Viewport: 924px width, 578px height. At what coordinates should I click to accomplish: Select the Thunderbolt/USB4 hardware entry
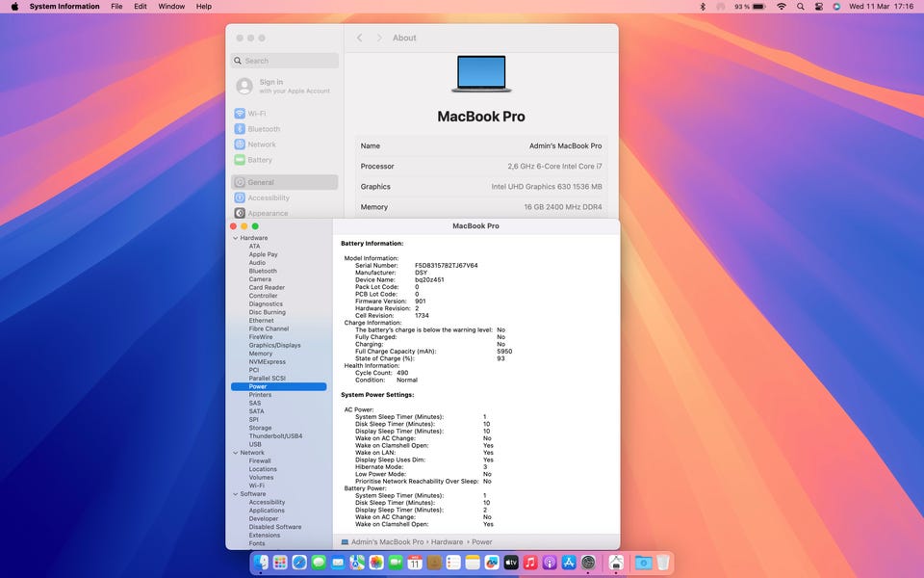point(275,436)
